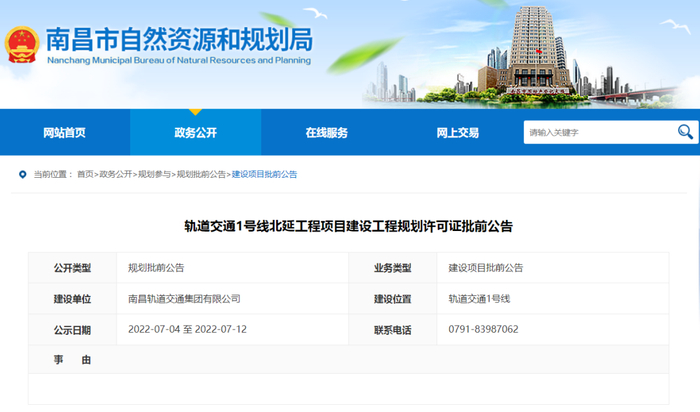The width and height of the screenshot is (700, 412).
Task: Go to 政务公开 in the breadcrumb
Action: point(116,175)
